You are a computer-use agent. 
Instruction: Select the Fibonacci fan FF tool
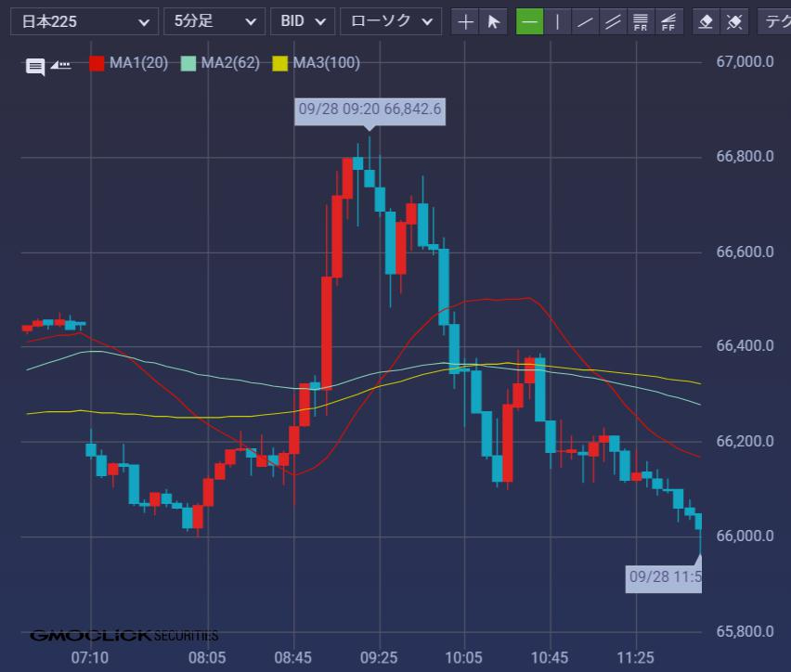pos(668,21)
